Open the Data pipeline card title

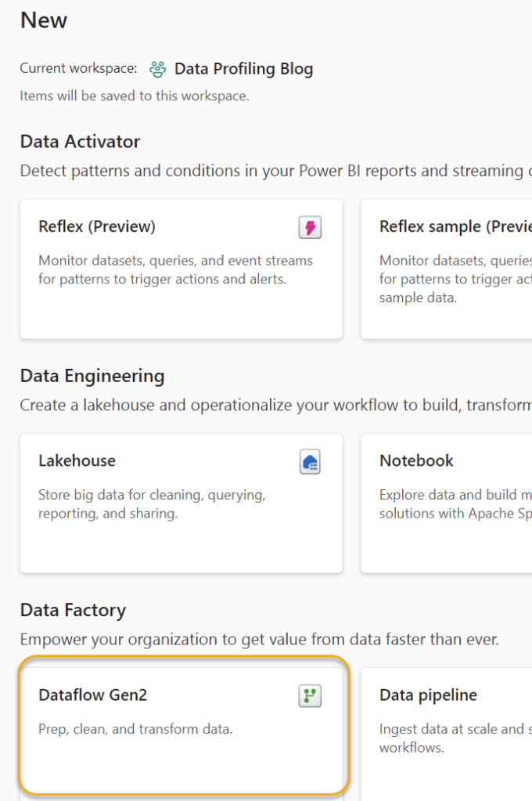[428, 695]
